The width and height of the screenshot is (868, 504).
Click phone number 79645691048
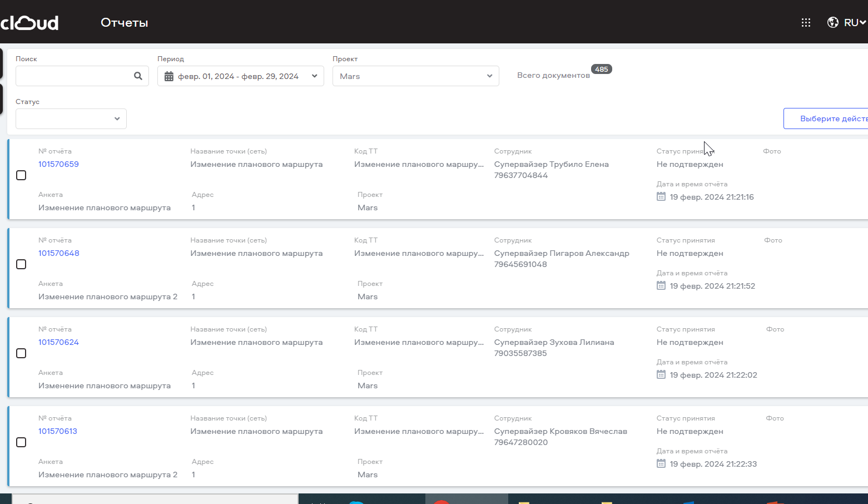pyautogui.click(x=520, y=264)
